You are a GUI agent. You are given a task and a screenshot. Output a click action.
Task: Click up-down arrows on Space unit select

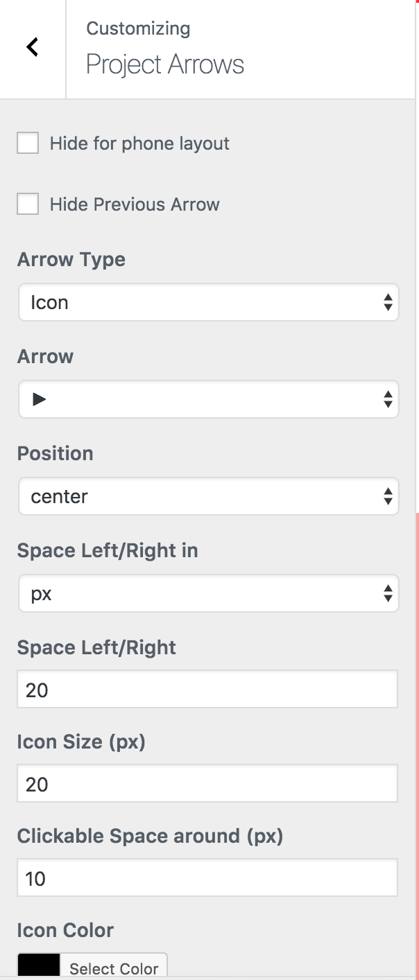click(388, 593)
